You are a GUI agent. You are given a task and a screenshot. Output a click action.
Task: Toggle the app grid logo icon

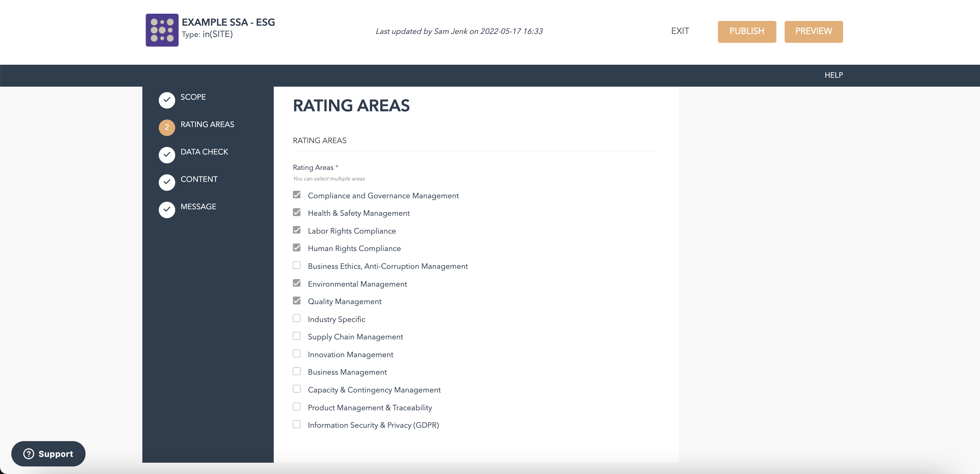(162, 29)
